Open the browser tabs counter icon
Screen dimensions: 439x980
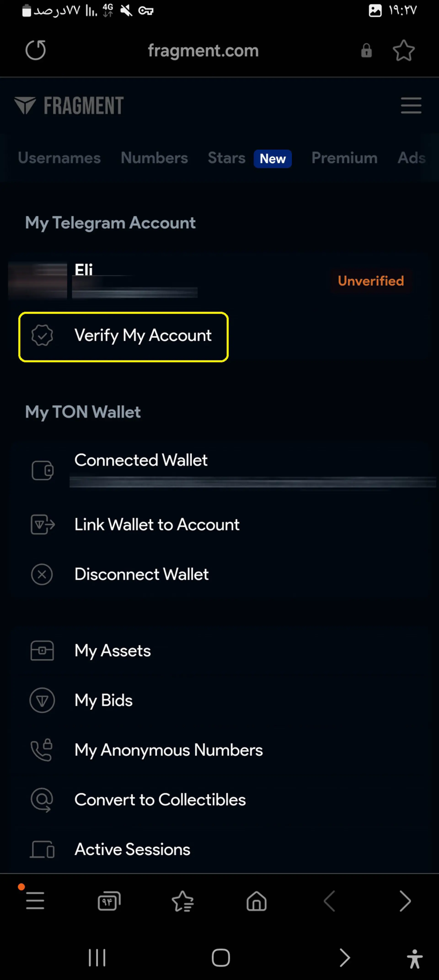[109, 901]
